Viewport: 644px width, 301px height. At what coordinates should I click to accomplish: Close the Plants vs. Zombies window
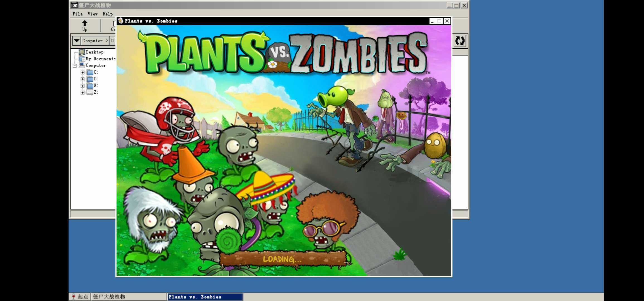[x=447, y=21]
